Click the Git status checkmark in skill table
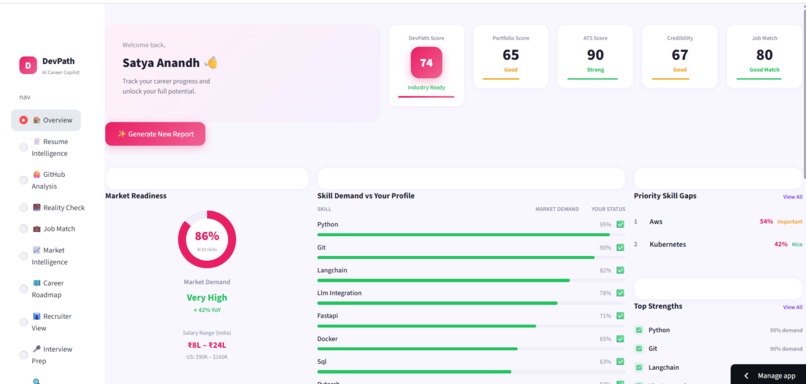 coord(620,248)
